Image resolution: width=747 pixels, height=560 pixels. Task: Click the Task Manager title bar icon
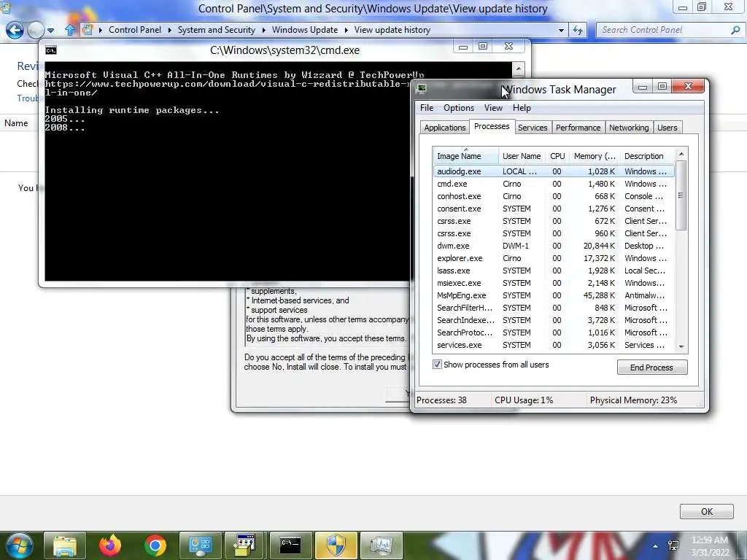click(421, 88)
